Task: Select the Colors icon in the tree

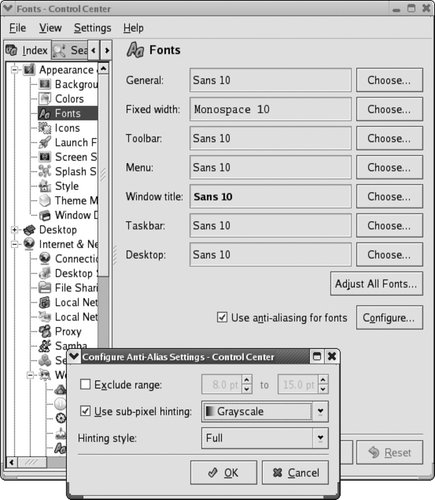Action: tap(45, 99)
